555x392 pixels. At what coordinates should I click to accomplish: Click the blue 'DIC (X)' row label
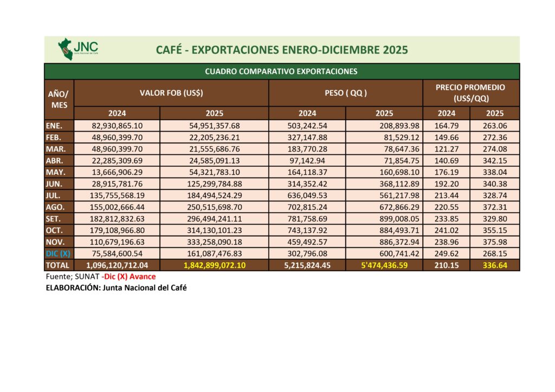[x=57, y=253]
